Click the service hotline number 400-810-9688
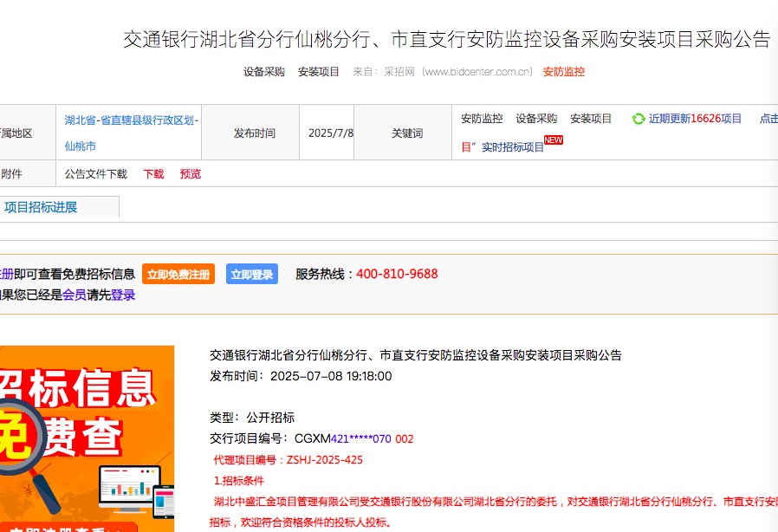778x532 pixels. 397,274
